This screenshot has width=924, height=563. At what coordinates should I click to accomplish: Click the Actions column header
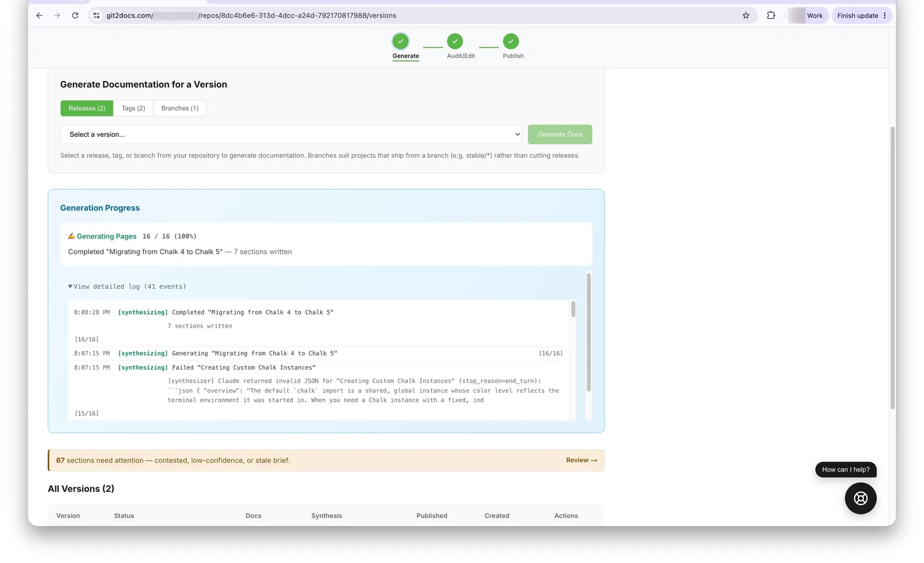tap(566, 516)
